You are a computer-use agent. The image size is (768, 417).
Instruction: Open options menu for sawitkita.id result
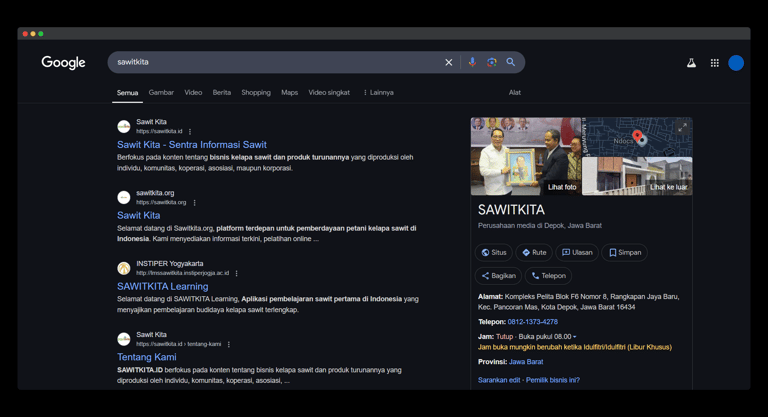(x=190, y=131)
